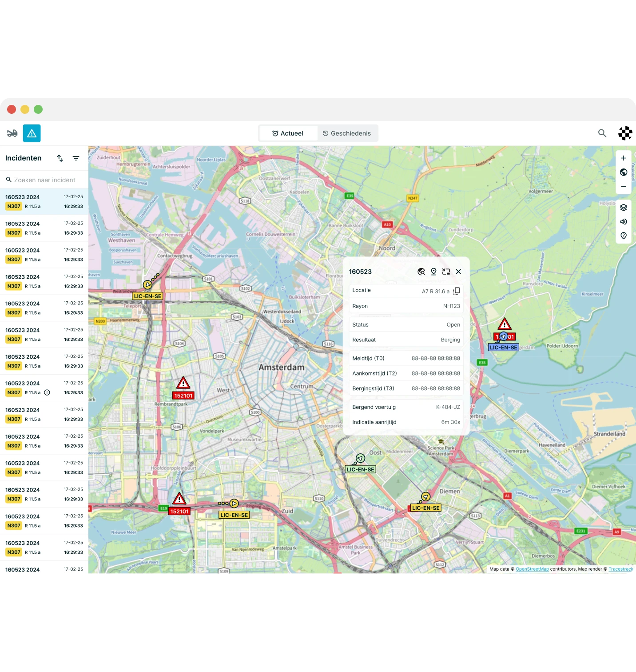This screenshot has height=672, width=636.
Task: Open the OpenStreetMap attribution link
Action: [532, 569]
